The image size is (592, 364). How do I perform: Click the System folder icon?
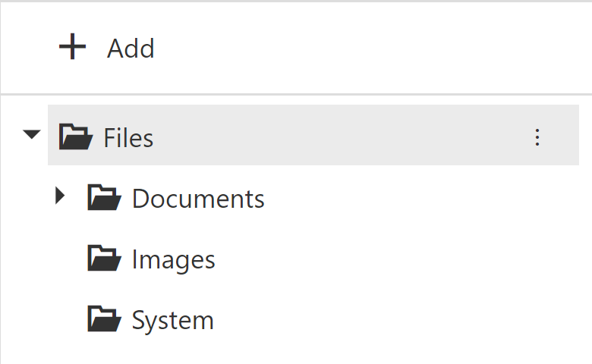(104, 318)
